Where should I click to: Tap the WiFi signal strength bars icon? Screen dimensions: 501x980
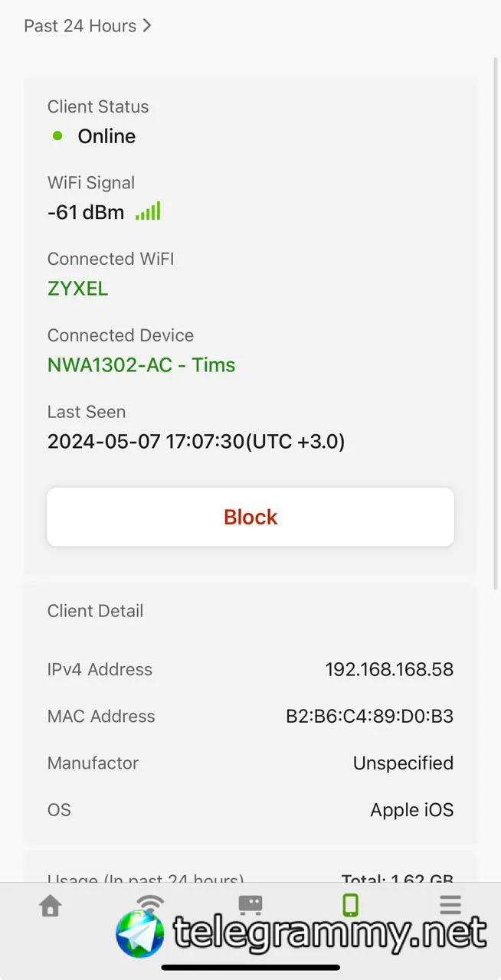[x=148, y=211]
